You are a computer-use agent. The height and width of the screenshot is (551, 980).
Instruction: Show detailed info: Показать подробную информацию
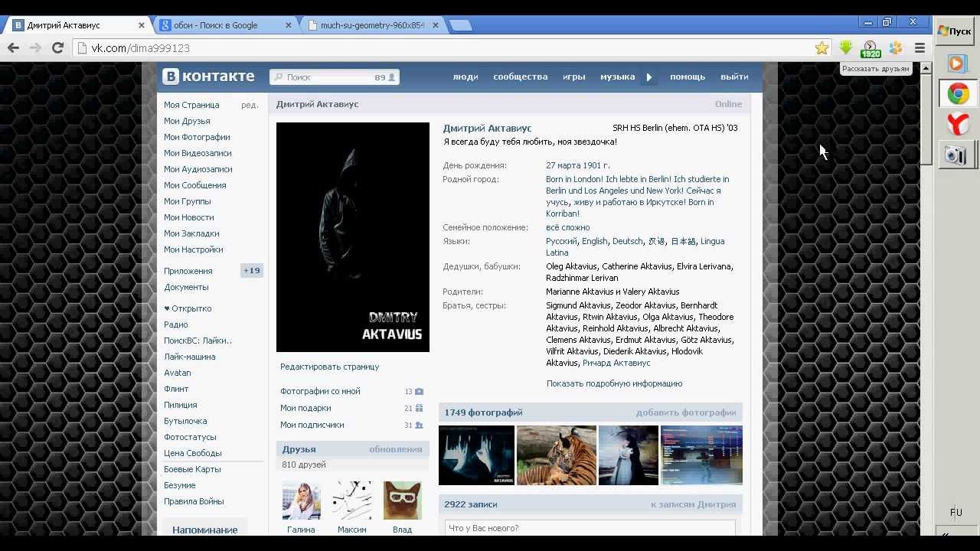(614, 383)
